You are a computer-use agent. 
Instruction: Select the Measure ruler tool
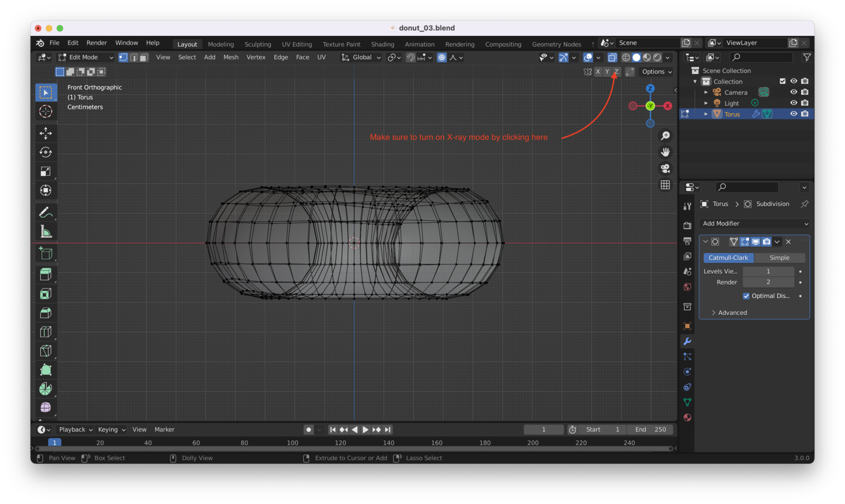click(46, 232)
